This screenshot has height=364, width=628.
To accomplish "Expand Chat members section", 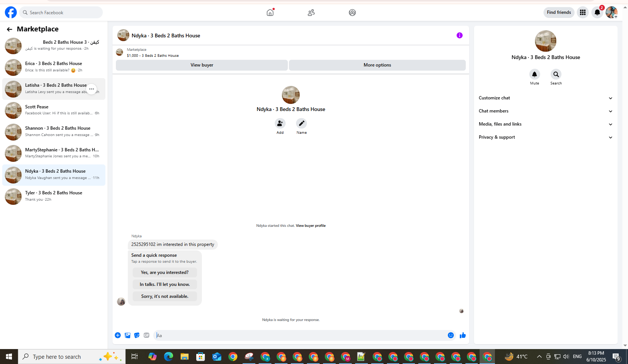I will (546, 111).
